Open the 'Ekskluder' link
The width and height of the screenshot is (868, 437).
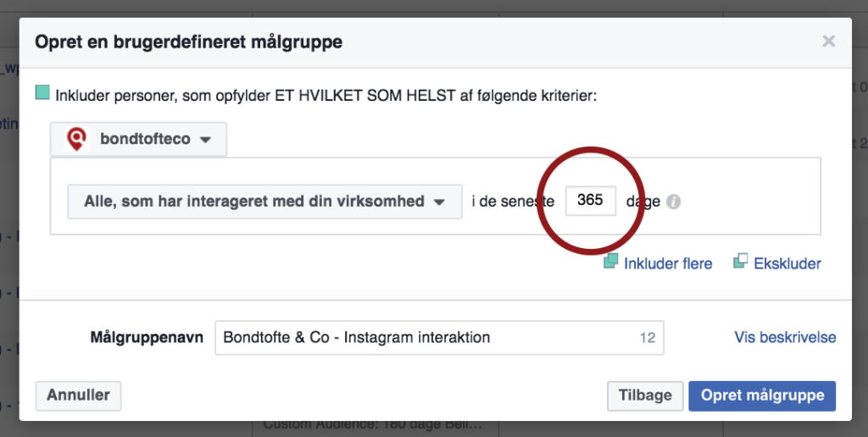click(787, 263)
